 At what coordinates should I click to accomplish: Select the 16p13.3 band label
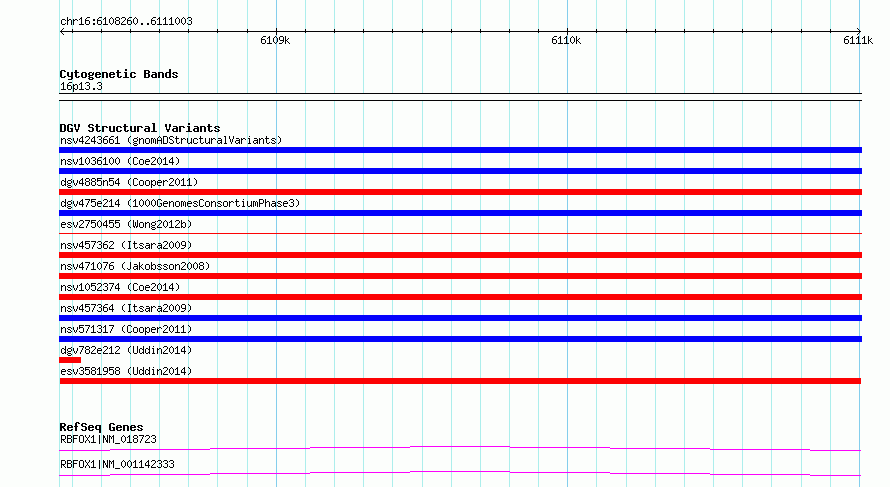click(81, 86)
